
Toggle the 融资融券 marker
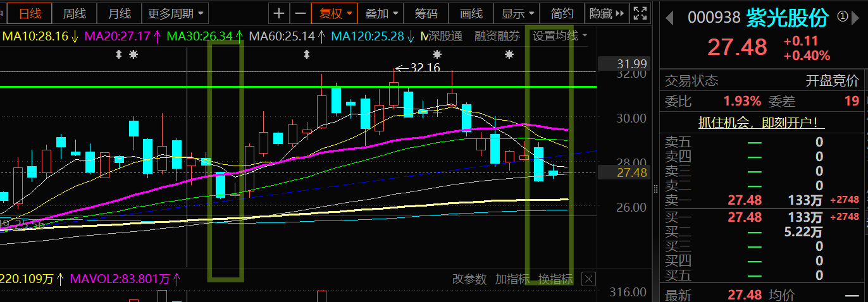[497, 36]
